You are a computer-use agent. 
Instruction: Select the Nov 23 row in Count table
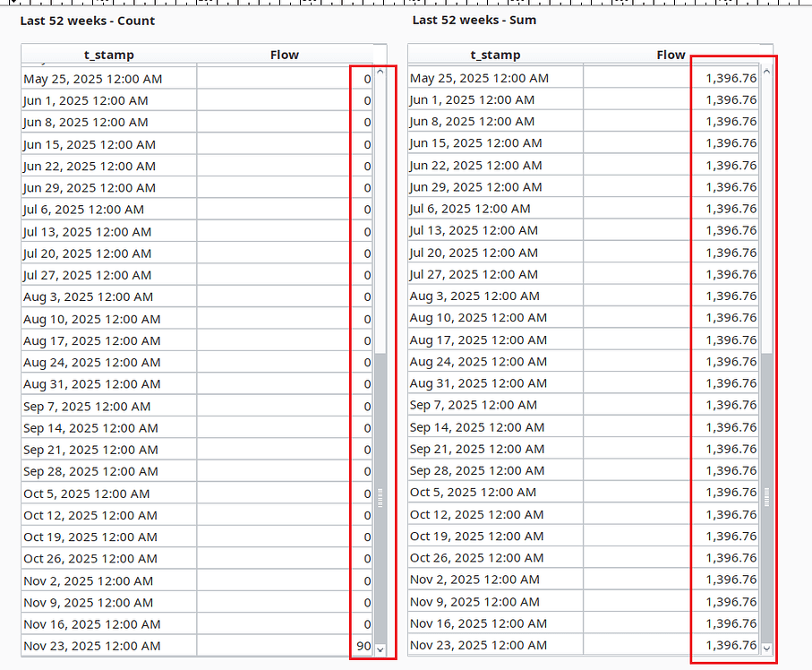tap(107, 646)
